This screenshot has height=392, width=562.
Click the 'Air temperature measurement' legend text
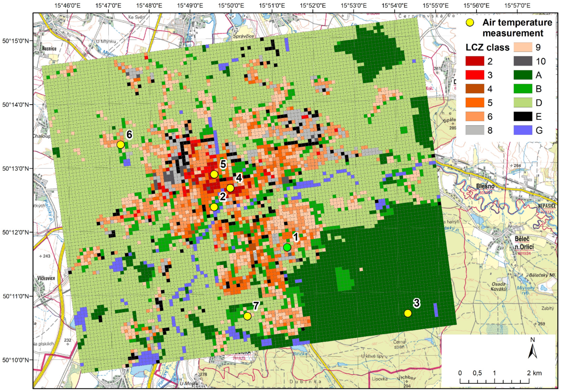[x=517, y=28]
